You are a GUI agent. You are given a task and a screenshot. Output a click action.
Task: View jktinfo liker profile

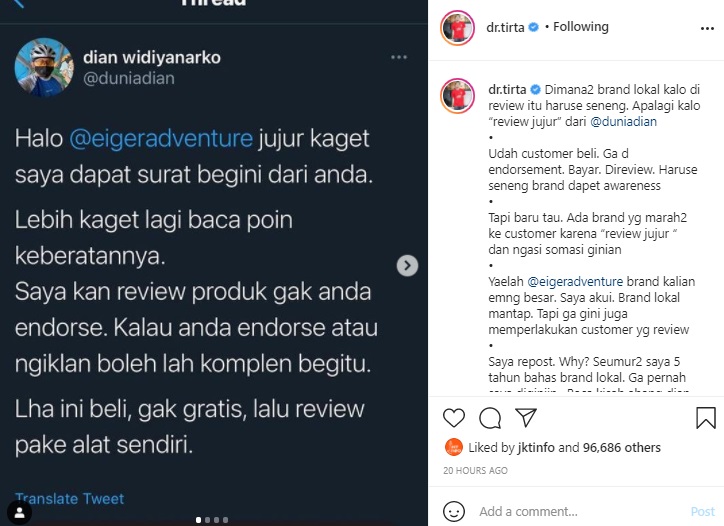click(x=536, y=447)
